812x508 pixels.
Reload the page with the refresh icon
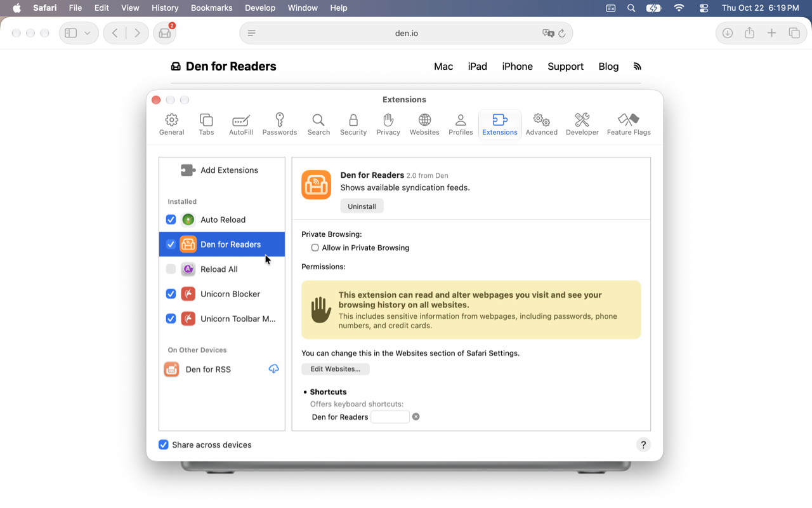562,33
